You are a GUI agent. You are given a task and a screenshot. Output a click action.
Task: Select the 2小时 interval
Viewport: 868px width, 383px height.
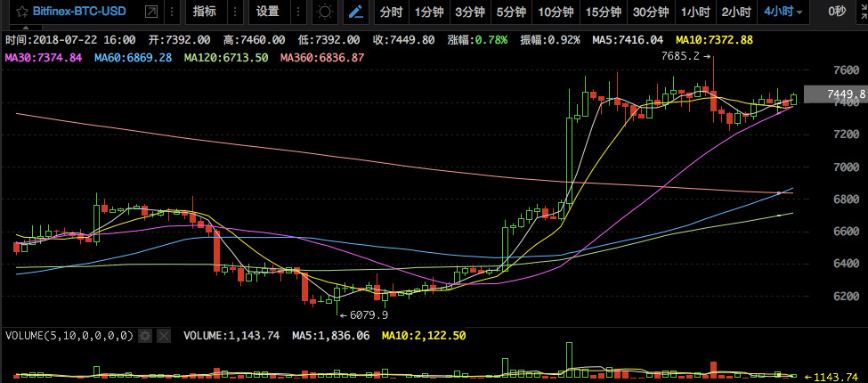736,12
